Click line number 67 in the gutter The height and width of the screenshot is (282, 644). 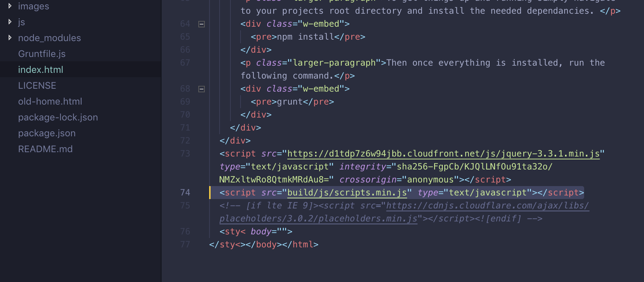185,63
